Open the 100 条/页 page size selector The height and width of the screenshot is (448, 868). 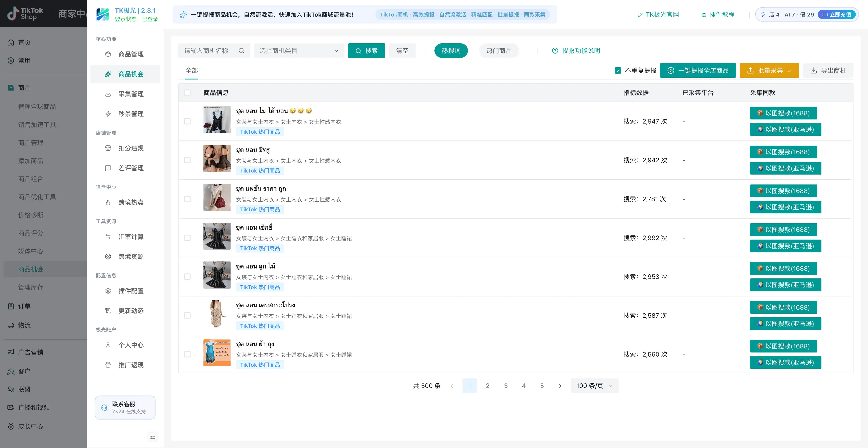pyautogui.click(x=594, y=386)
